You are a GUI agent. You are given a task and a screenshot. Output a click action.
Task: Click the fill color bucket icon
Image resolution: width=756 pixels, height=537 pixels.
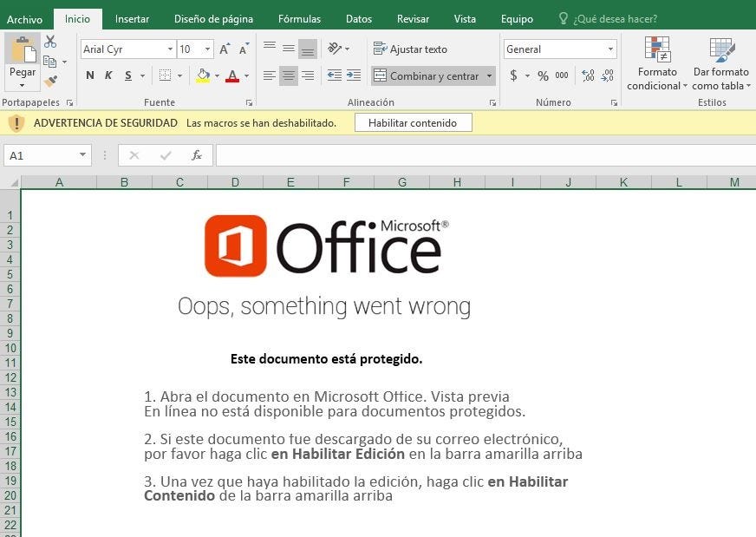point(203,75)
